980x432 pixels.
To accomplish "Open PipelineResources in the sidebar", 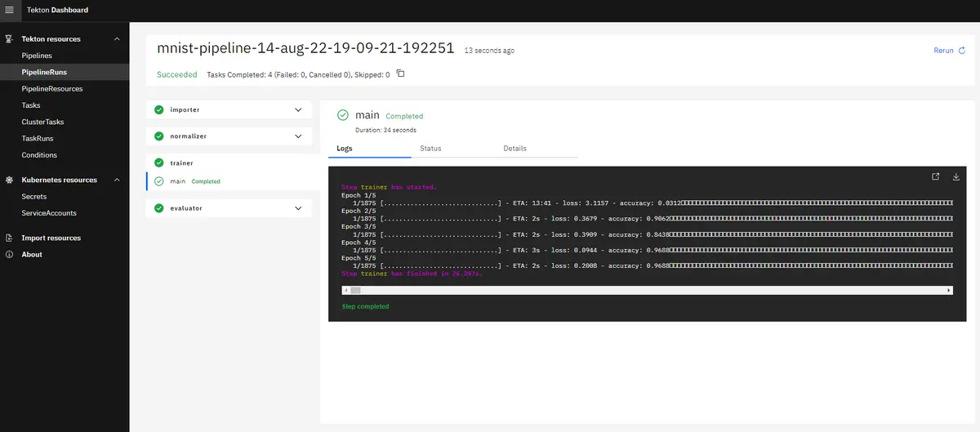I will 65,88.
